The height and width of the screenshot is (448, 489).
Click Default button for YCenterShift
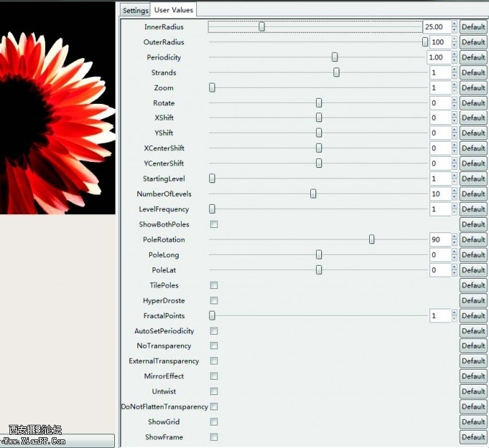click(473, 163)
